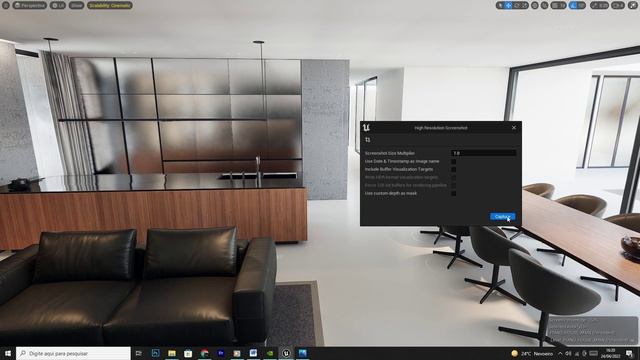Image resolution: width=640 pixels, height=360 pixels.
Task: Click the Screenshot Size Multiplier field
Action: [x=484, y=153]
